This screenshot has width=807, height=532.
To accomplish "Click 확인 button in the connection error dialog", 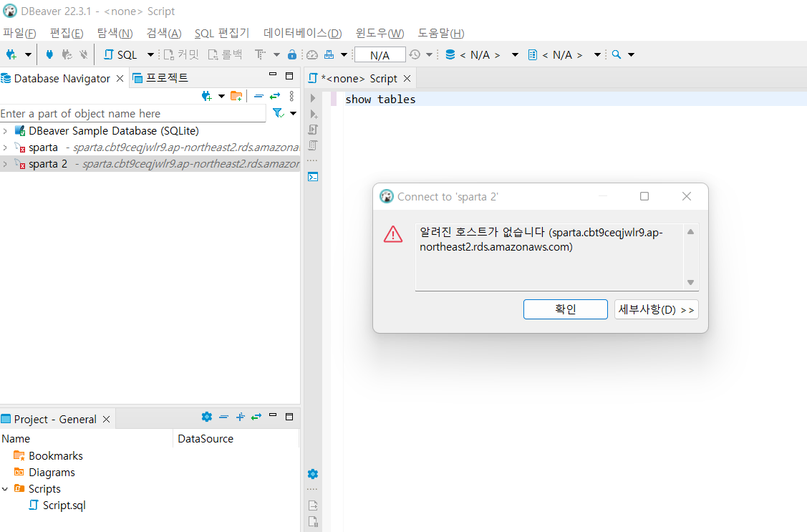I will [565, 309].
